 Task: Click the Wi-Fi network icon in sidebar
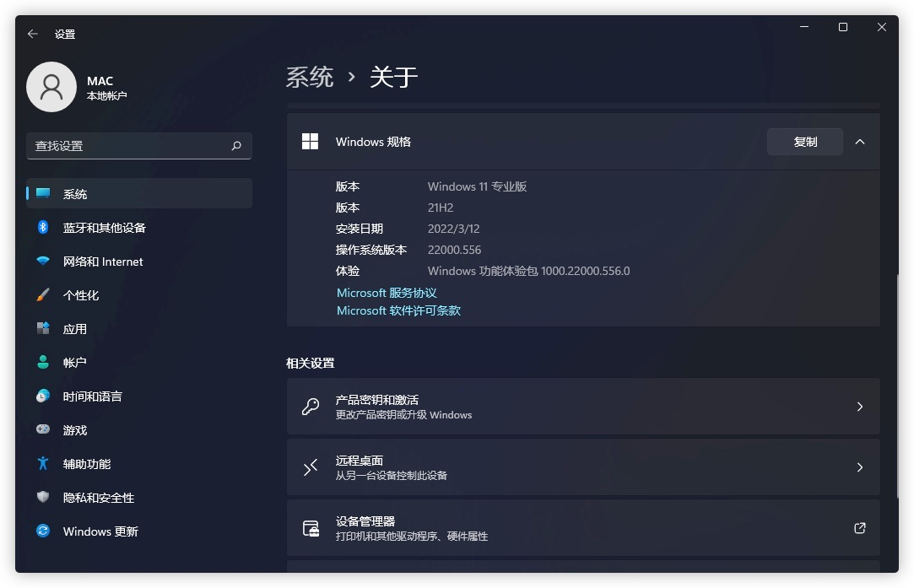pyautogui.click(x=43, y=261)
